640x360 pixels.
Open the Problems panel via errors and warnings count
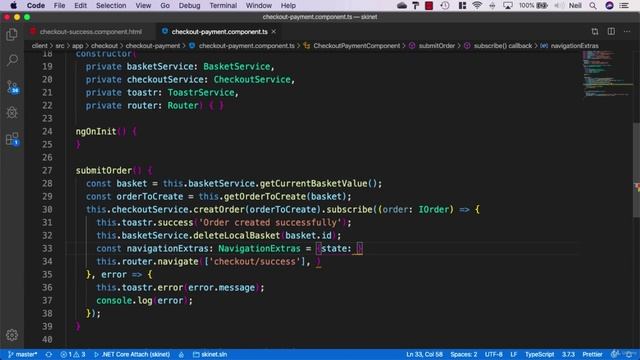73,354
